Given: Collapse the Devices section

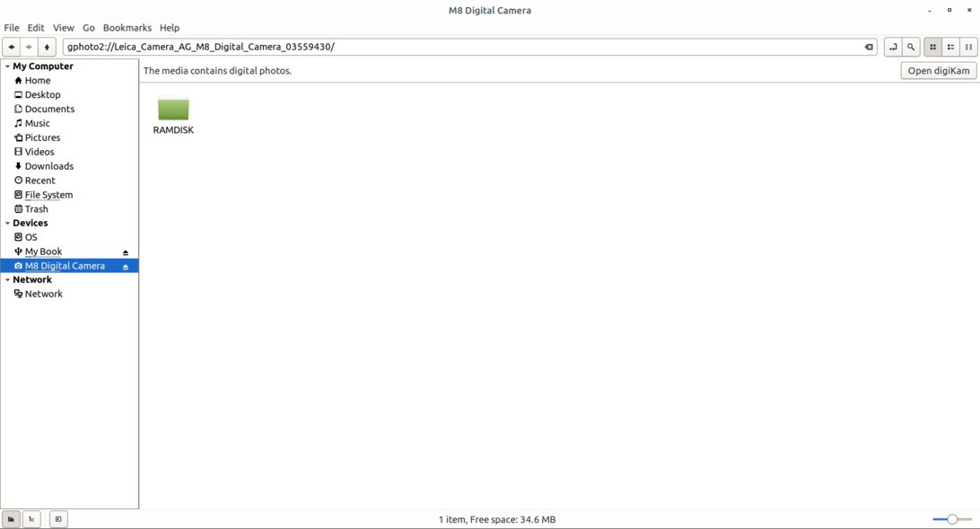Looking at the screenshot, I should [x=8, y=224].
